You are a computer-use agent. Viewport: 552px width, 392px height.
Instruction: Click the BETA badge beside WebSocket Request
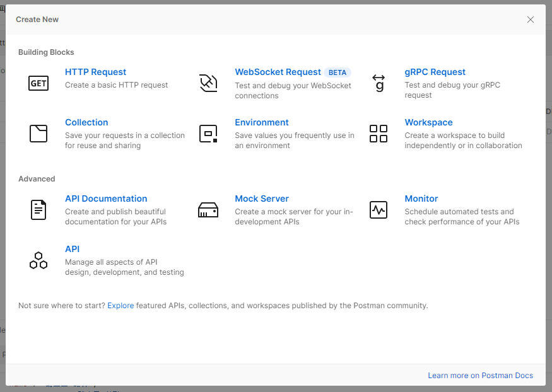point(338,72)
